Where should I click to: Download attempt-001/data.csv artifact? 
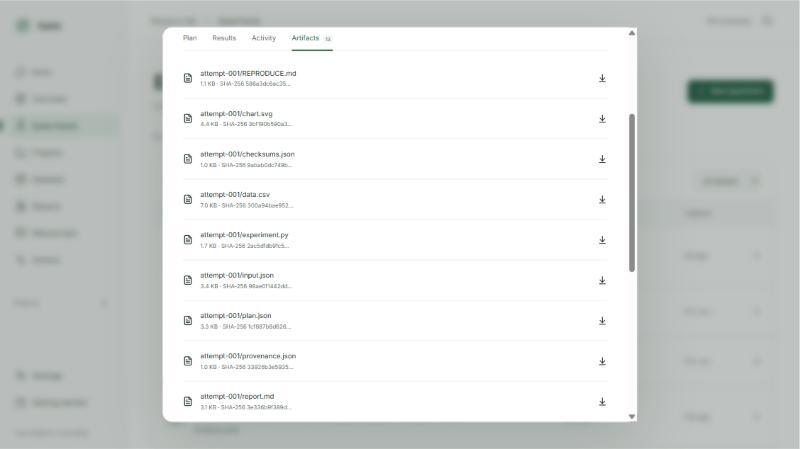click(x=602, y=199)
